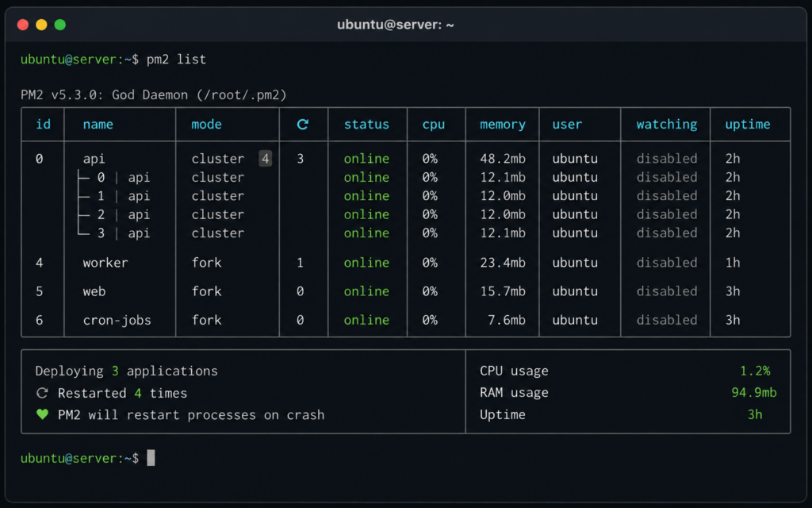The image size is (812, 508).
Task: Click the green heart icon
Action: (x=43, y=414)
